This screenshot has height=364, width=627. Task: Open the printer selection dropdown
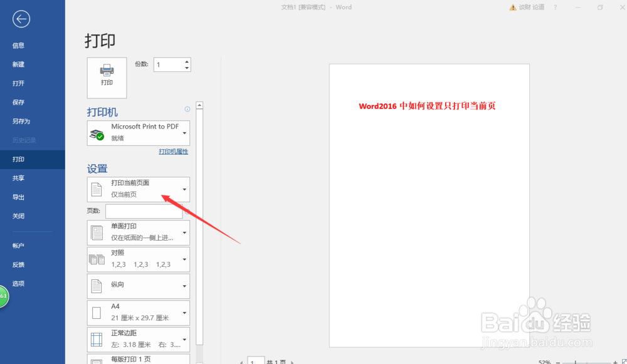coord(184,133)
